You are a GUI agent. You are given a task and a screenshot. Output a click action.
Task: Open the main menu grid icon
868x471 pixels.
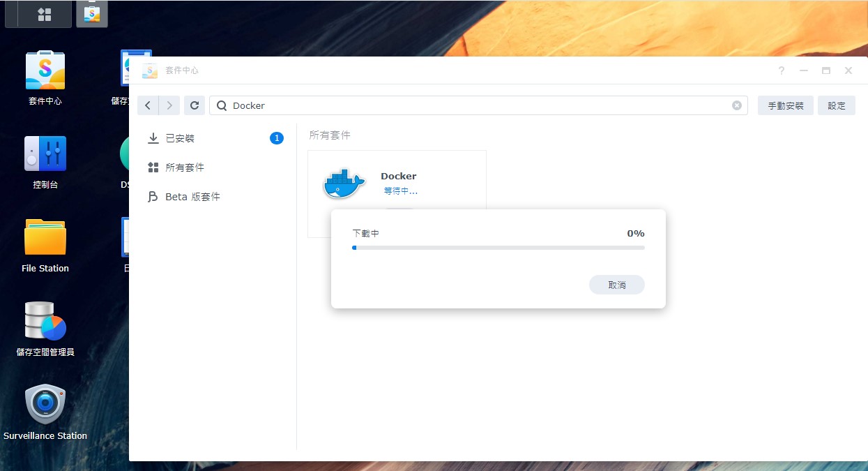[44, 14]
